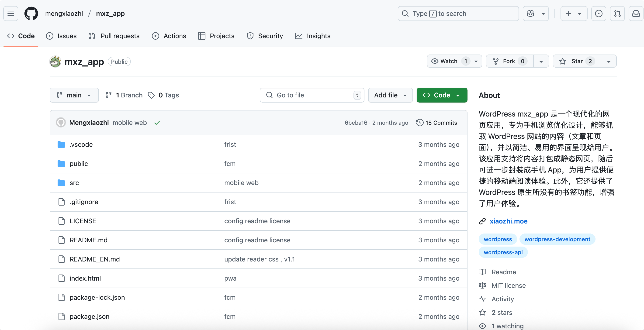Open the 15 Commits history
Viewport: 644px width, 330px height.
click(x=436, y=123)
